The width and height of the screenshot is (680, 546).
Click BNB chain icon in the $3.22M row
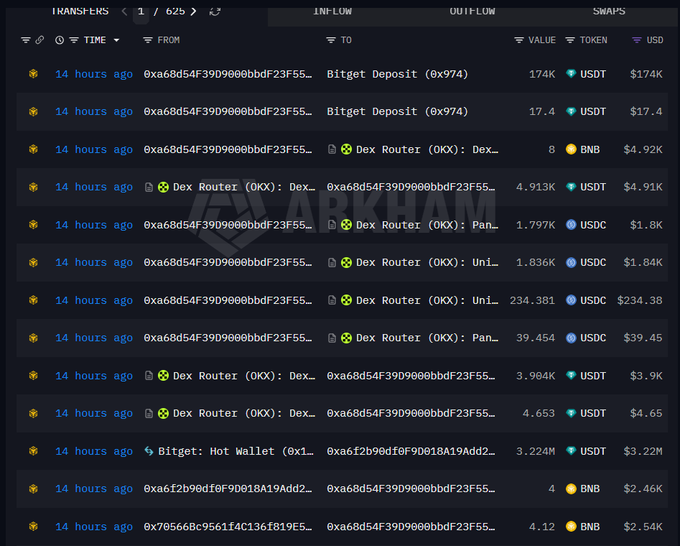coord(33,451)
